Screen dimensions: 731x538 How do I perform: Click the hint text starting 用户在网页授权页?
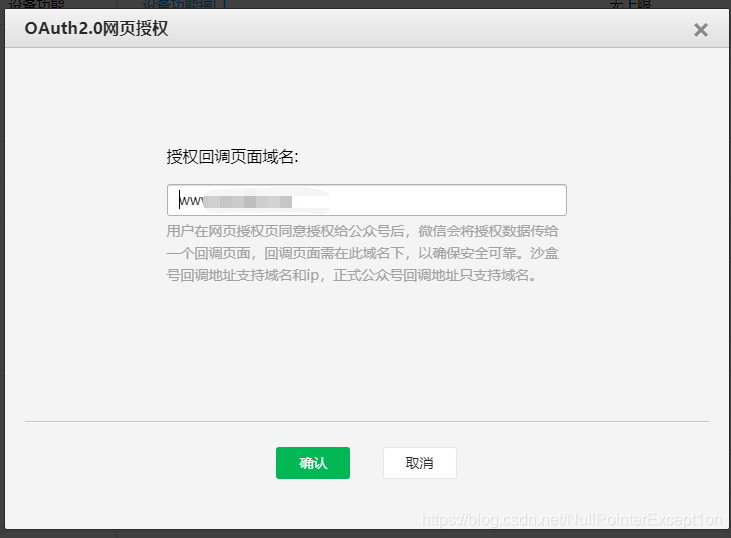point(362,253)
